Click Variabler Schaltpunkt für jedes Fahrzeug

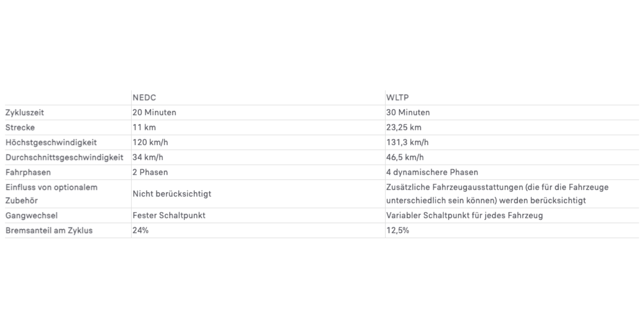(x=464, y=216)
